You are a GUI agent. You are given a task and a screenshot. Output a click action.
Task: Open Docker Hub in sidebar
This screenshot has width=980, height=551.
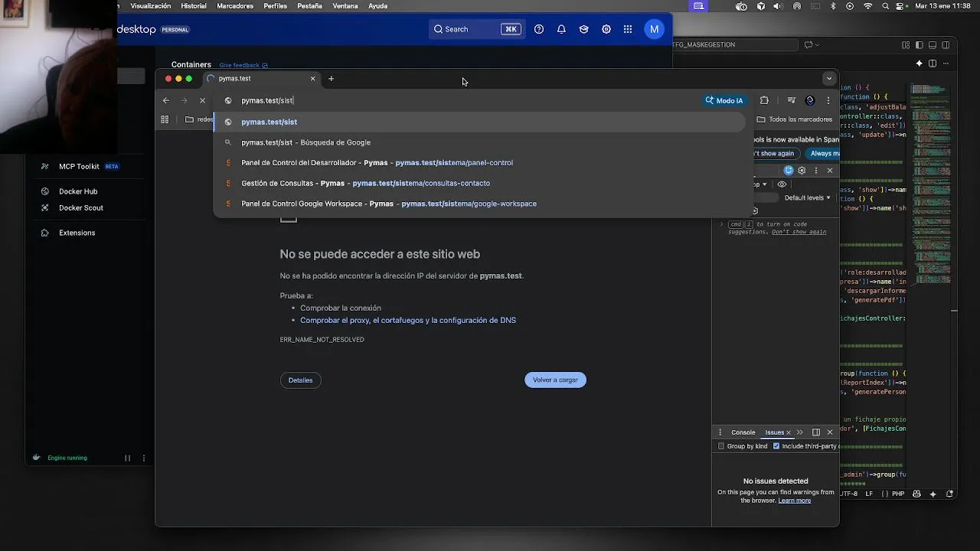coord(78,191)
